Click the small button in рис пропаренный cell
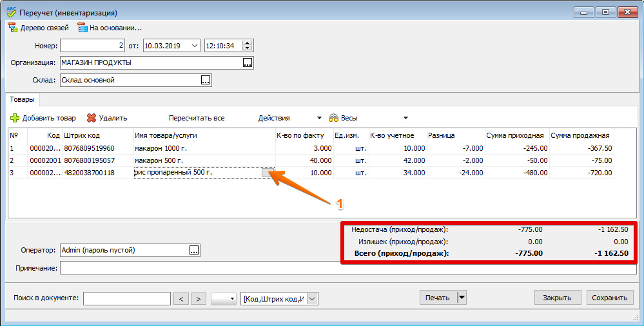Image resolution: width=644 pixels, height=326 pixels. pyautogui.click(x=268, y=173)
